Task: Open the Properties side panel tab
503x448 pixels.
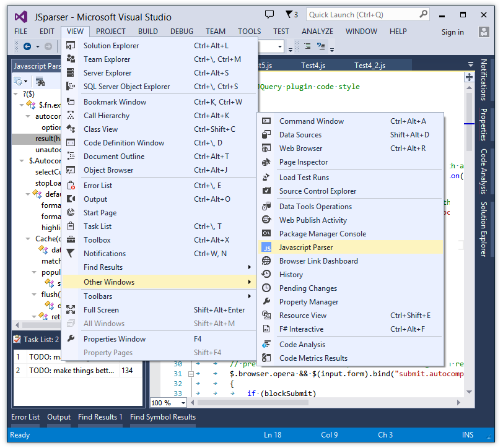Action: (x=483, y=124)
